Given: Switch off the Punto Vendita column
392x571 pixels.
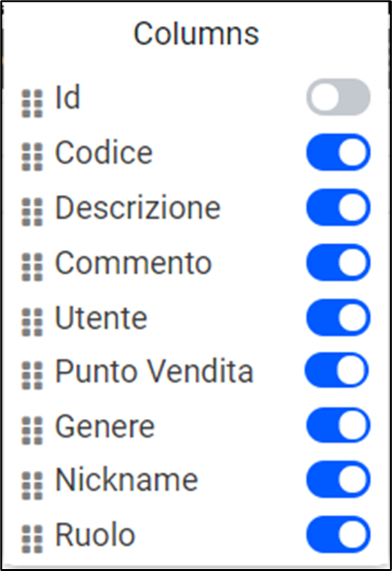Looking at the screenshot, I should coord(336,370).
